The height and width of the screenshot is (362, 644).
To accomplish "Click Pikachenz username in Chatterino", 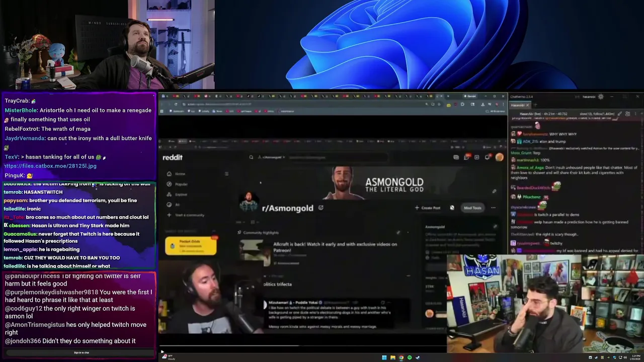I will click(532, 197).
